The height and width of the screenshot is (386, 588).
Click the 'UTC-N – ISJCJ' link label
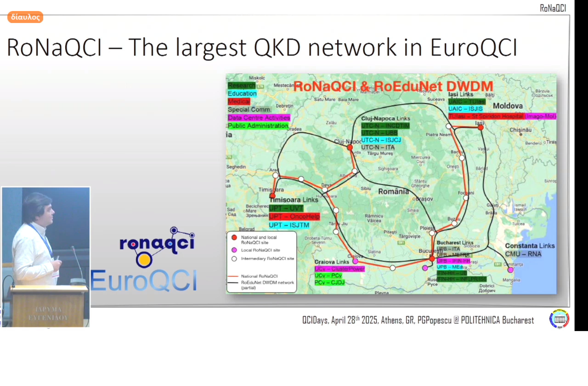381,140
